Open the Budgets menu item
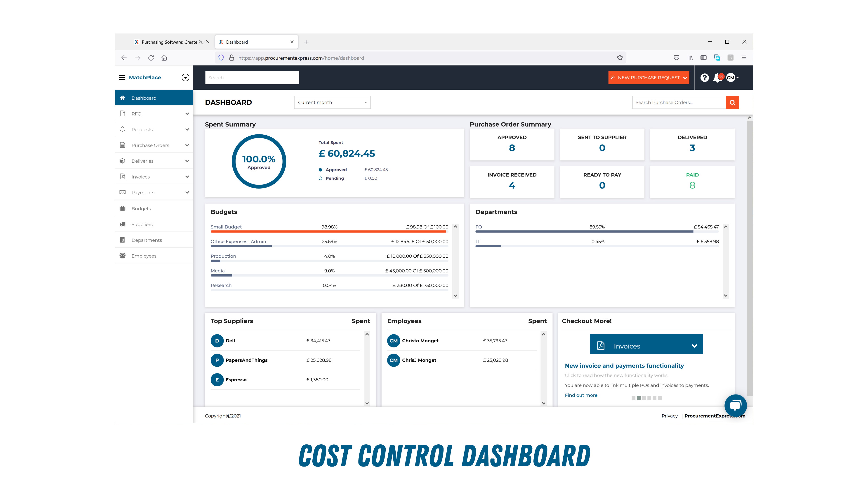 click(x=154, y=209)
